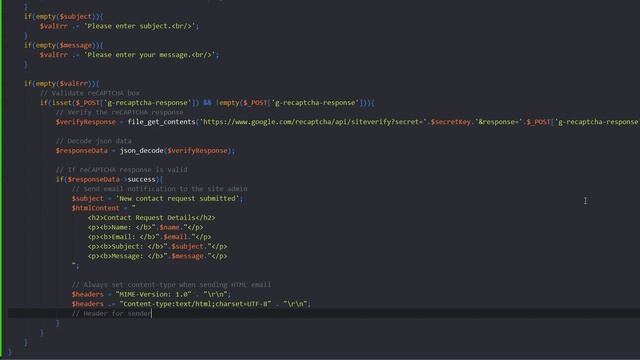640x360 pixels.
Task: Click the "MIME-Version: 1.0" header line
Action: point(151,294)
